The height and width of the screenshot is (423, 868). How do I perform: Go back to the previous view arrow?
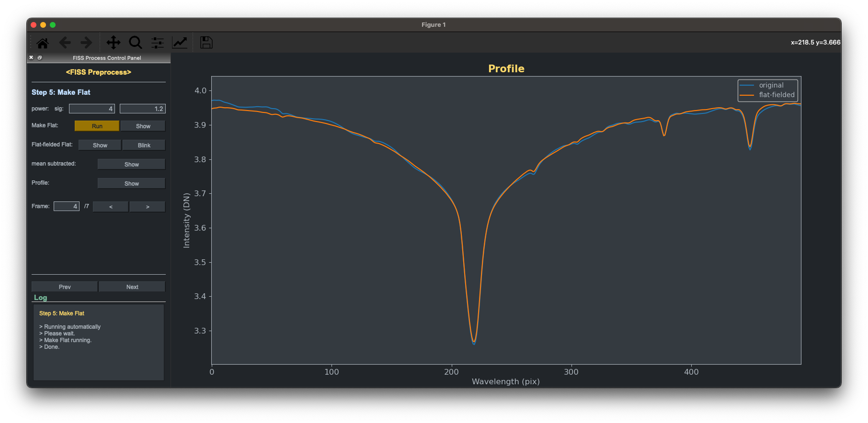click(65, 43)
